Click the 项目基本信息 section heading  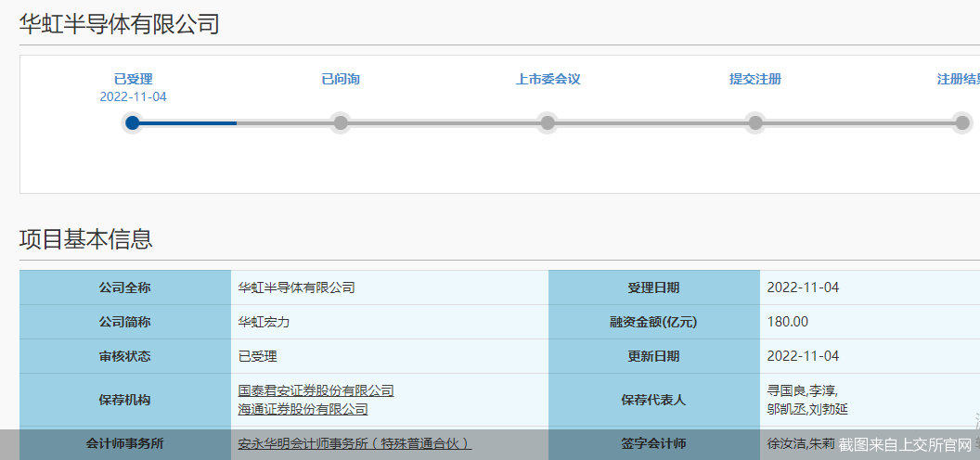pyautogui.click(x=86, y=238)
